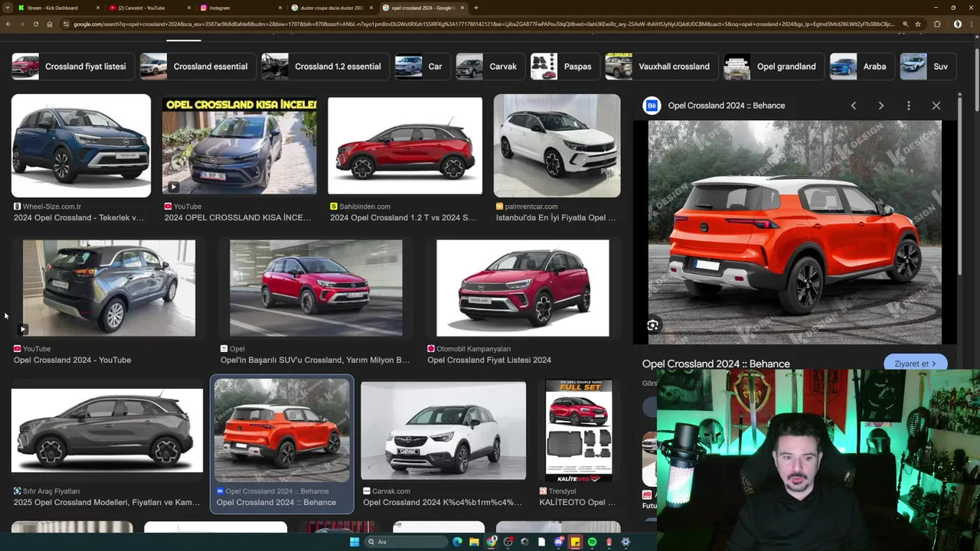Close the Opel Crossland Behance preview panel
The height and width of the screenshot is (551, 980).
[936, 106]
